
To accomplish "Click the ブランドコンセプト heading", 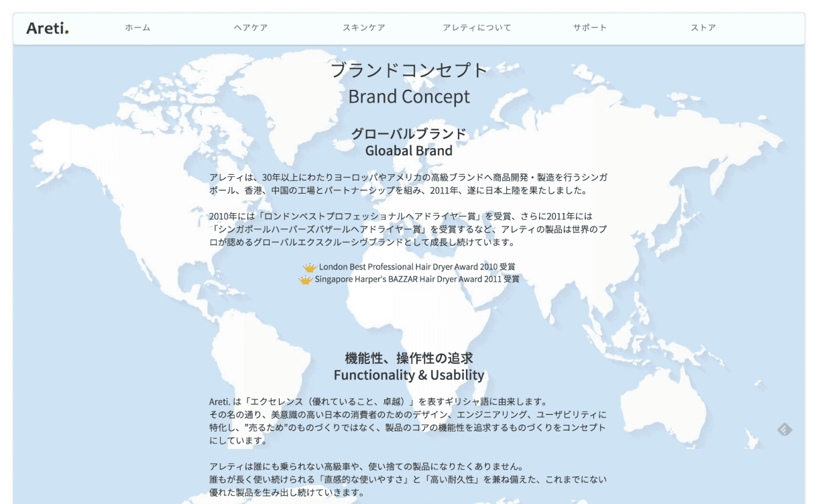I will tap(409, 70).
